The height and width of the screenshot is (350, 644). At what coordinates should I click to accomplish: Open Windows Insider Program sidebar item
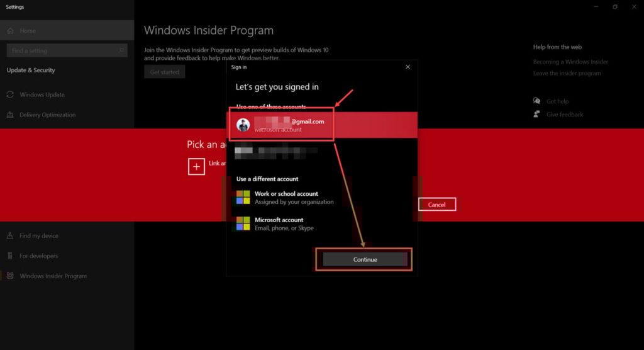pos(67,276)
